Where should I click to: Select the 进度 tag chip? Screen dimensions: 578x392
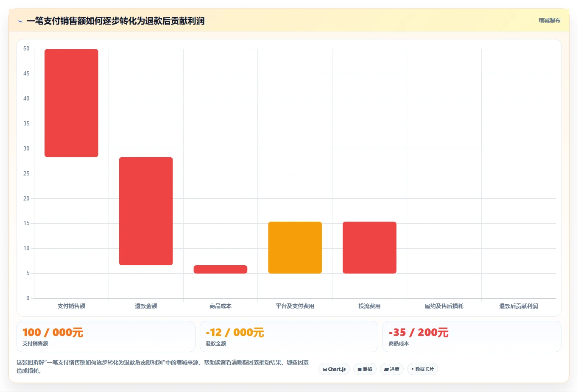click(392, 369)
